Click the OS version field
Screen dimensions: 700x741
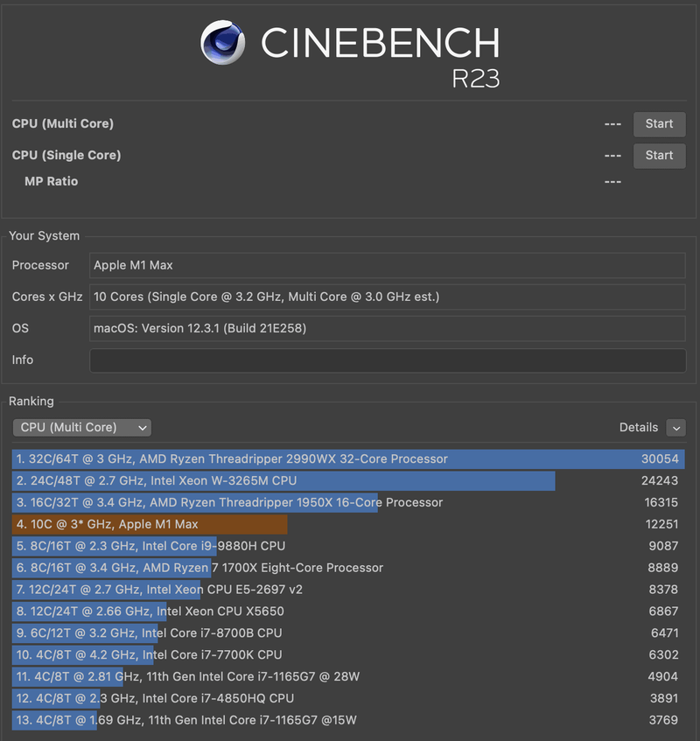(x=388, y=329)
